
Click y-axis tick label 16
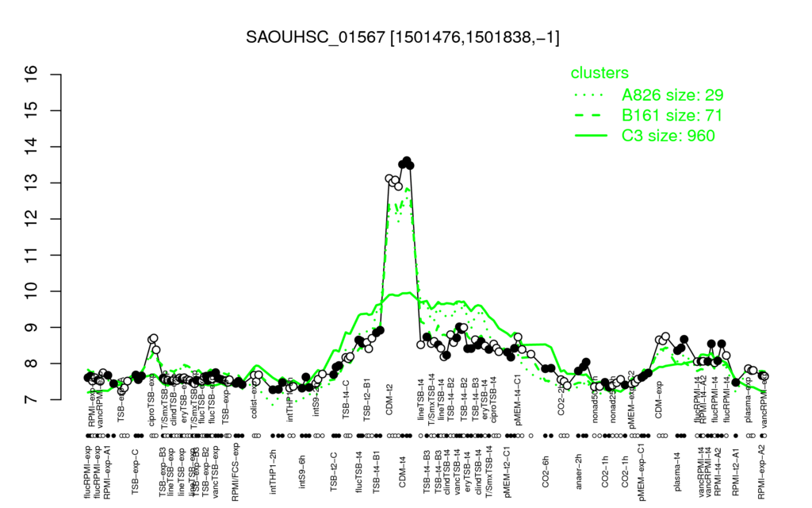point(32,75)
